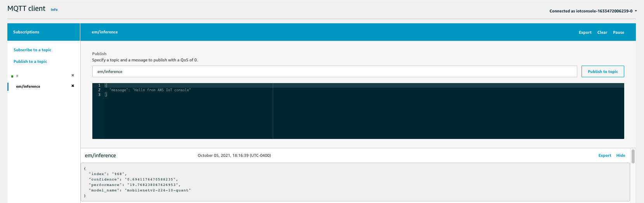Click the green indicator dot beside #

(12, 76)
